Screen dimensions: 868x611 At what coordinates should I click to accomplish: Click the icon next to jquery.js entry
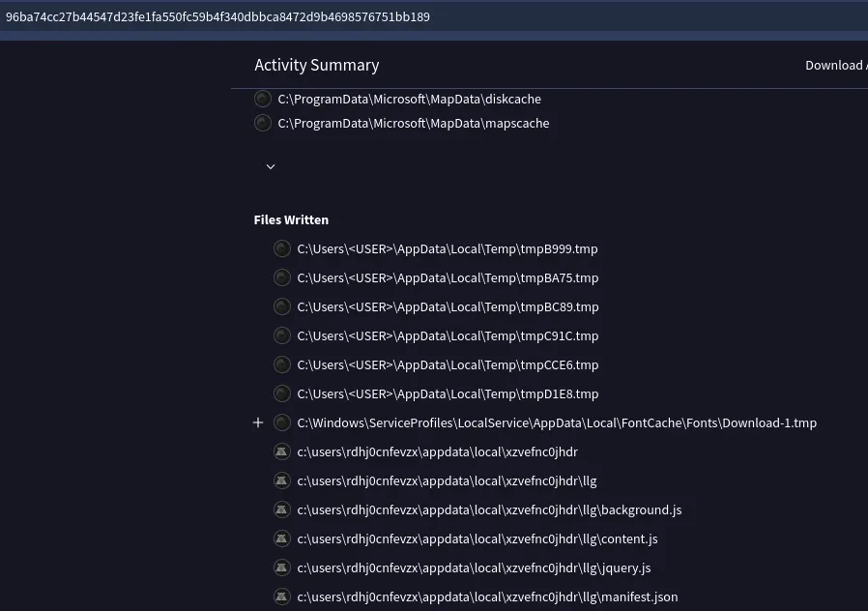pos(281,567)
